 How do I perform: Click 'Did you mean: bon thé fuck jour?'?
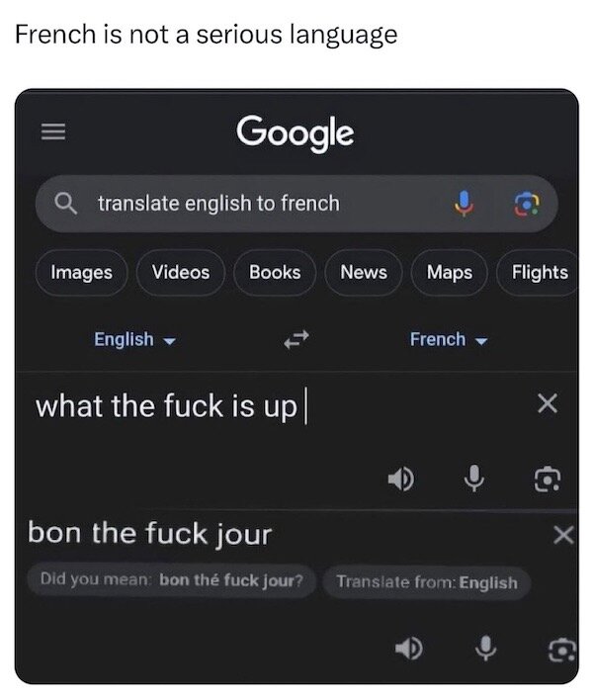[x=172, y=580]
